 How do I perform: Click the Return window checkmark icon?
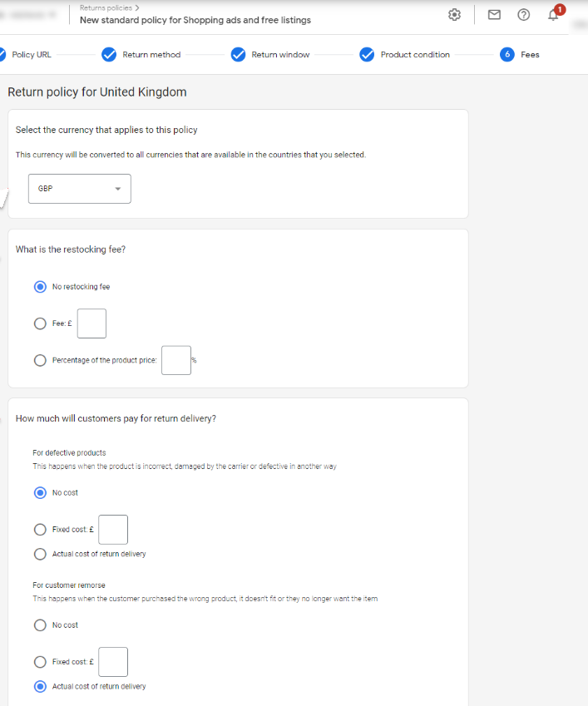(238, 55)
